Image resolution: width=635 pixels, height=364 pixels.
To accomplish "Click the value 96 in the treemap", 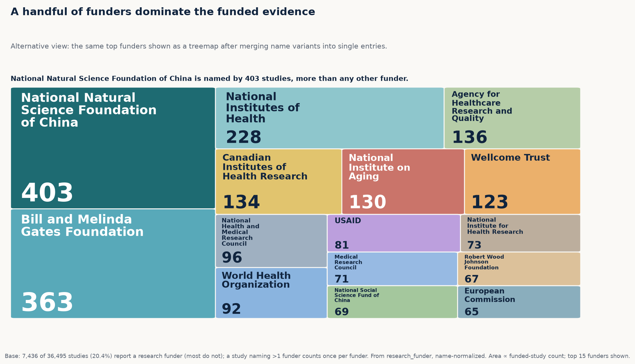I will pyautogui.click(x=232, y=258).
